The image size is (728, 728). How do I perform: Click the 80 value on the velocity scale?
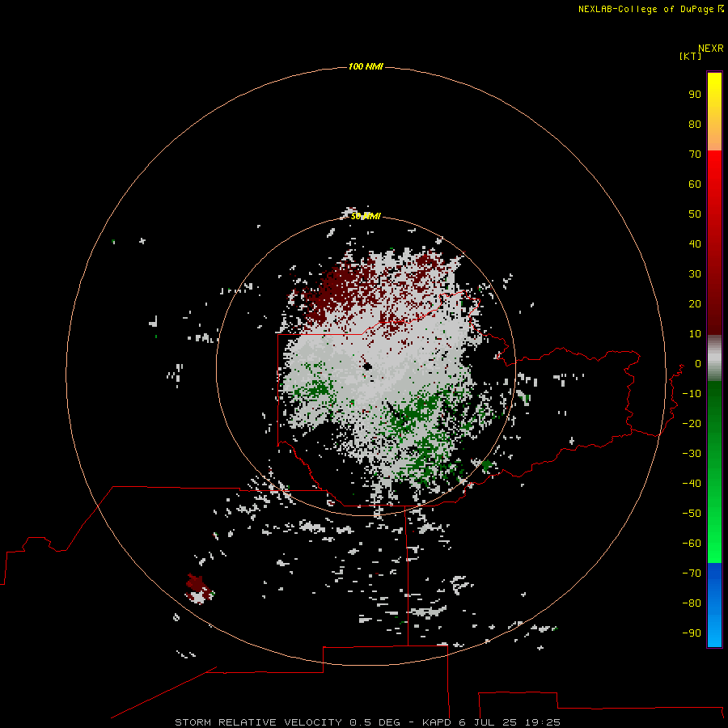pyautogui.click(x=695, y=125)
